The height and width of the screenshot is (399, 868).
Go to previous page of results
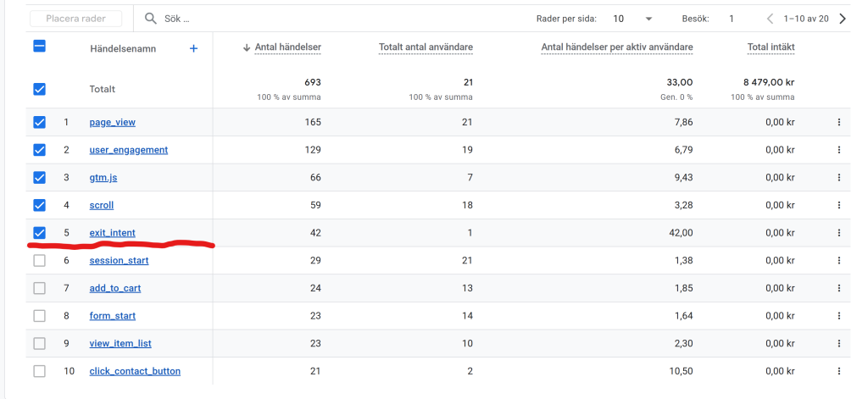click(770, 19)
